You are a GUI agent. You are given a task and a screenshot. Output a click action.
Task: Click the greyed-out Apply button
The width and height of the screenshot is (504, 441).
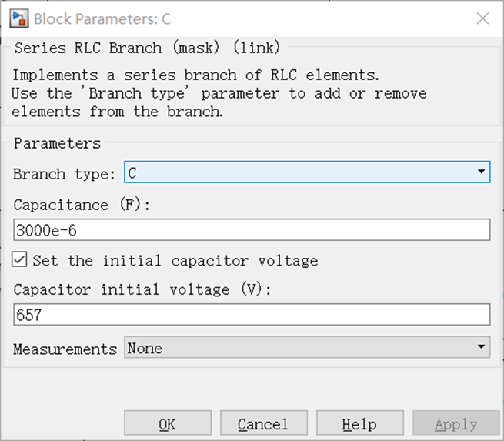pos(456,424)
